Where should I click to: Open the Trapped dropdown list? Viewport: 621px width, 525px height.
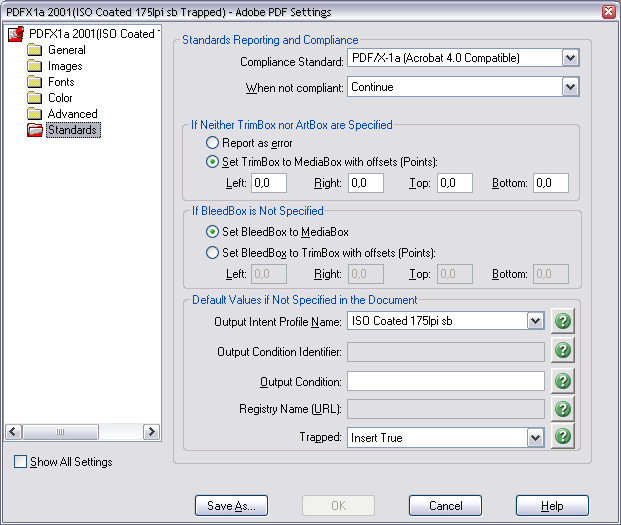(535, 438)
